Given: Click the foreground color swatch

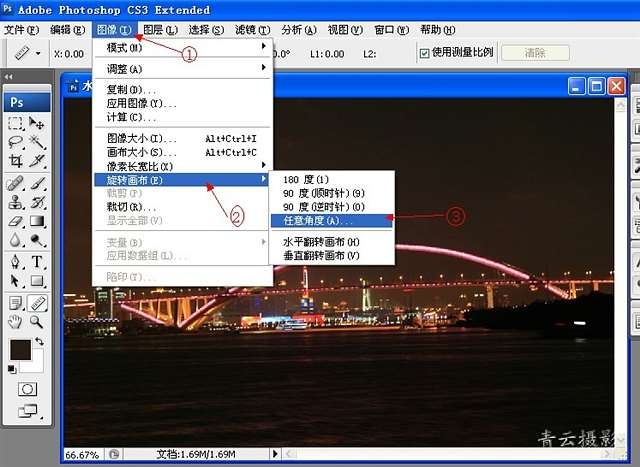Looking at the screenshot, I should point(19,349).
